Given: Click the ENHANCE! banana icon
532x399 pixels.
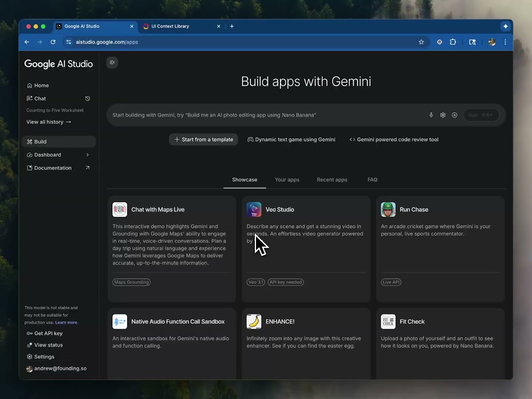Looking at the screenshot, I should pyautogui.click(x=254, y=322).
